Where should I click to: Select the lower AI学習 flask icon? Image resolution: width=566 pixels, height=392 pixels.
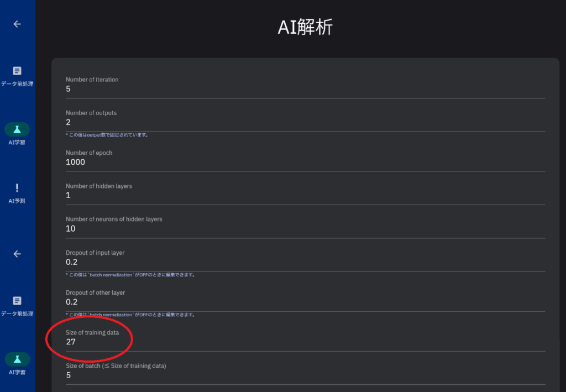[x=17, y=359]
